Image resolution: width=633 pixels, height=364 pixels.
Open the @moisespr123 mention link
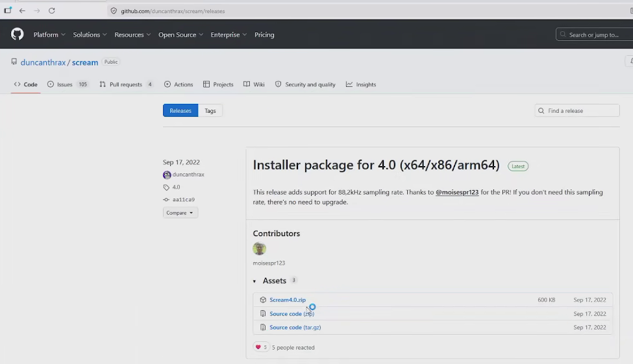[x=457, y=192]
